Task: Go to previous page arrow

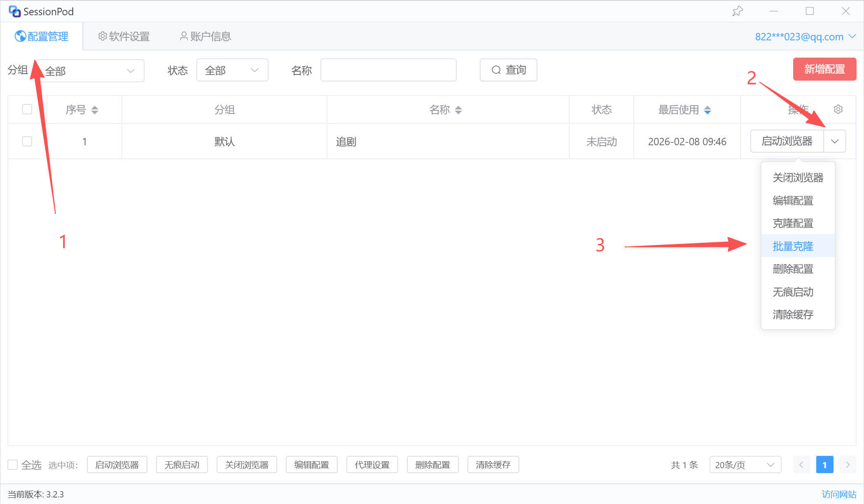Action: point(801,465)
